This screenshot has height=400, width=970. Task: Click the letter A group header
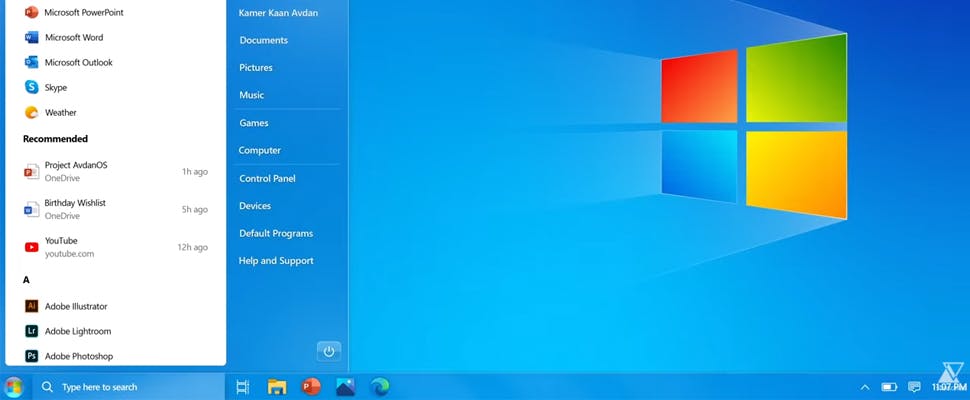26,280
